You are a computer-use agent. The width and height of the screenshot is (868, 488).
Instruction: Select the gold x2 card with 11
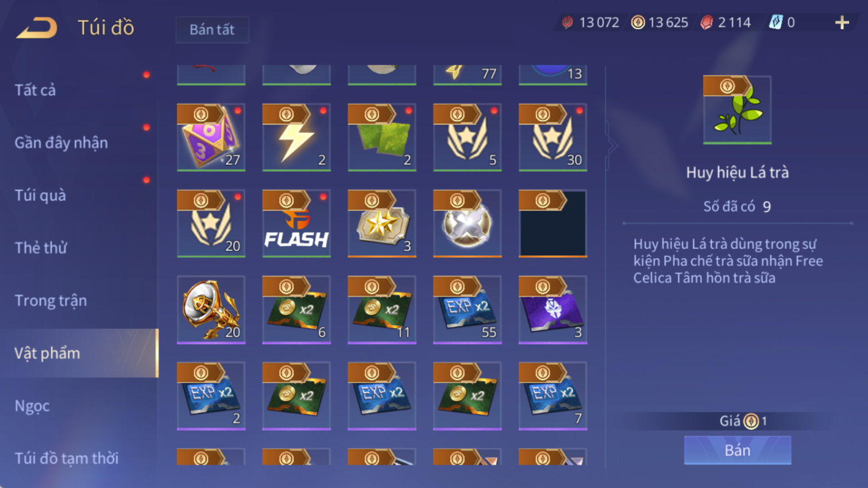tap(382, 310)
